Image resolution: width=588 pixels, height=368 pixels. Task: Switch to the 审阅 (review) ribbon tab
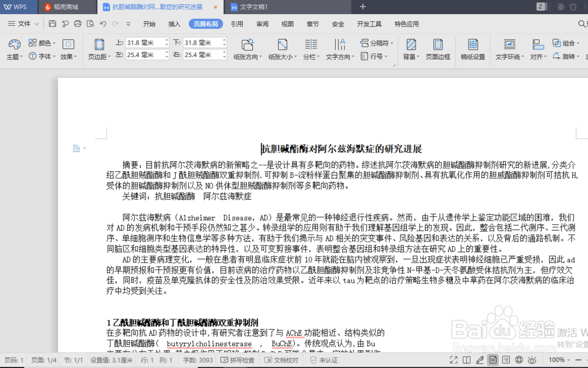click(262, 24)
